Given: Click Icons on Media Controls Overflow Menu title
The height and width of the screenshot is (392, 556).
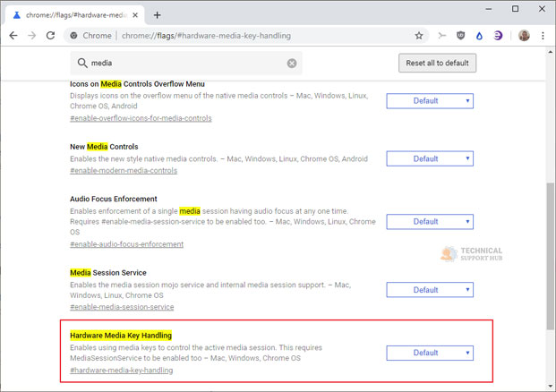Looking at the screenshot, I should 137,84.
